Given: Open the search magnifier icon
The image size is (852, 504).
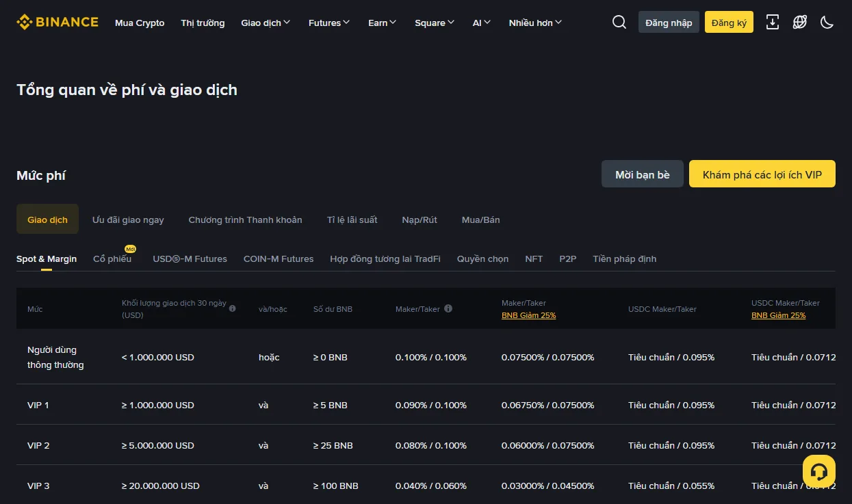Looking at the screenshot, I should click(x=619, y=23).
